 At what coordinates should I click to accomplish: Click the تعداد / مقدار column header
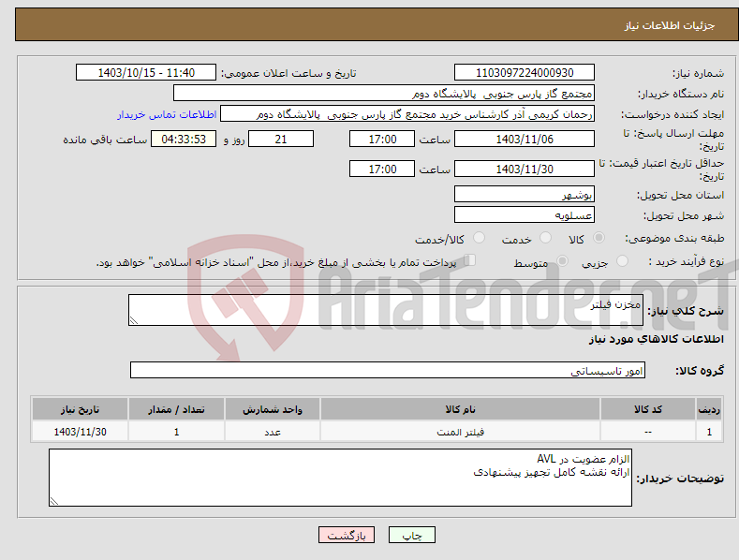tap(176, 409)
